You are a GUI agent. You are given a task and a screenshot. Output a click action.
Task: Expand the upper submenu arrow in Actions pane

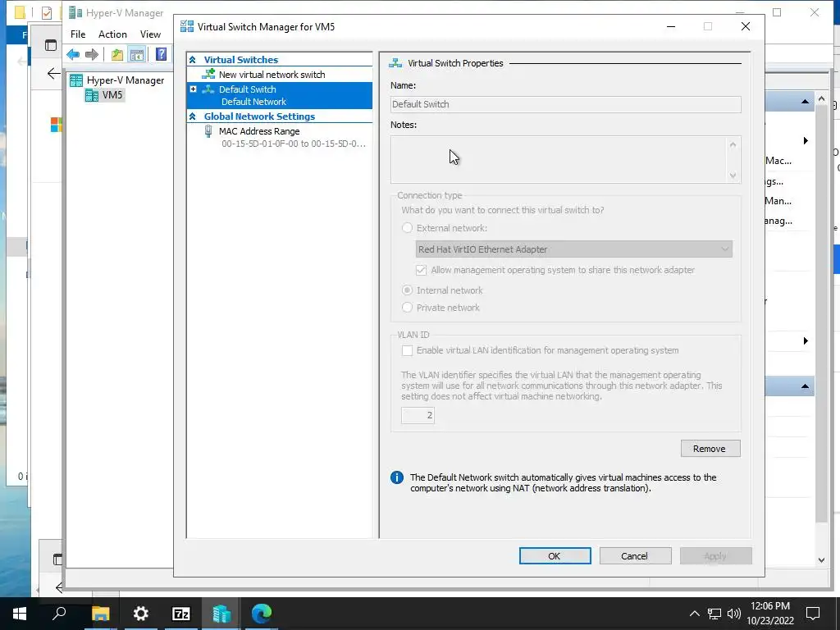pos(806,141)
